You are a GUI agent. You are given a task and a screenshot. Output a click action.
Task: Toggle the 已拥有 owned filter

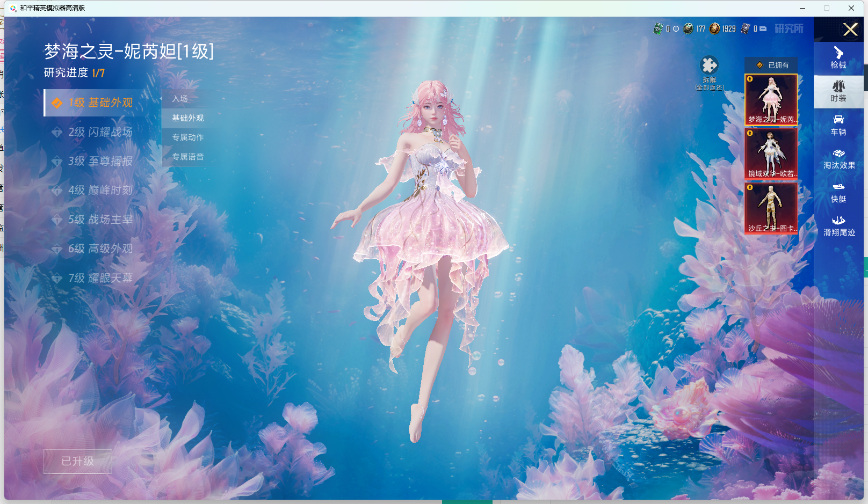coord(772,65)
